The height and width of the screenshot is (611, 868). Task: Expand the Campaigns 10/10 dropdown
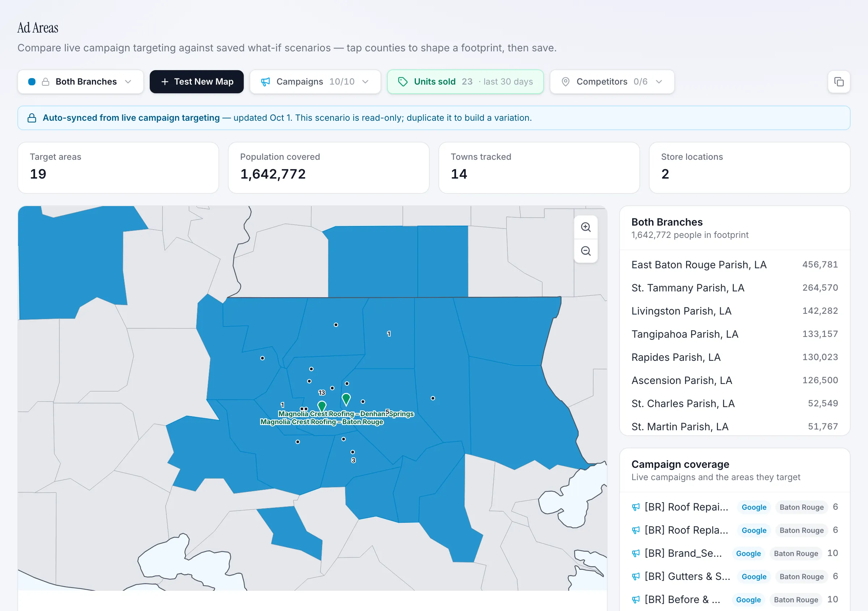click(315, 82)
